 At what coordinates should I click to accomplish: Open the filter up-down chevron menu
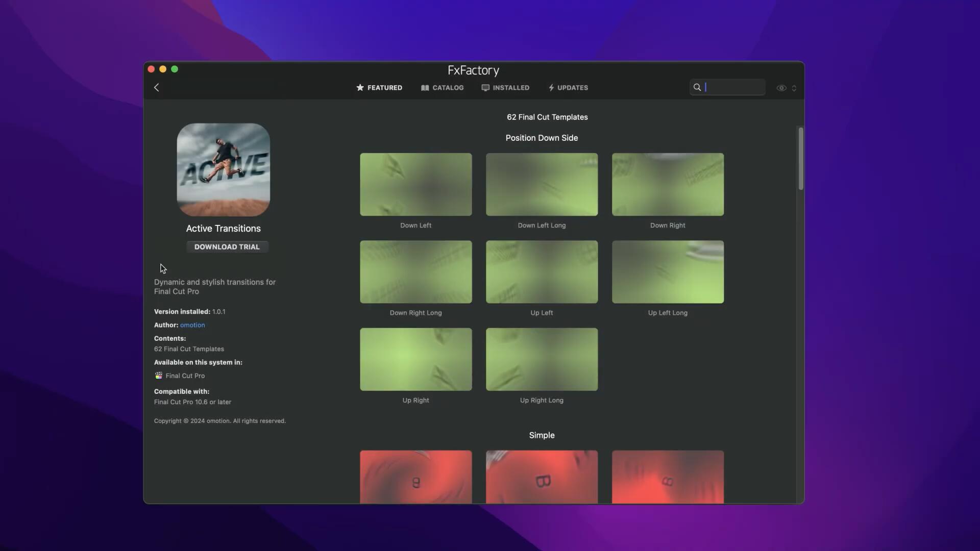794,88
